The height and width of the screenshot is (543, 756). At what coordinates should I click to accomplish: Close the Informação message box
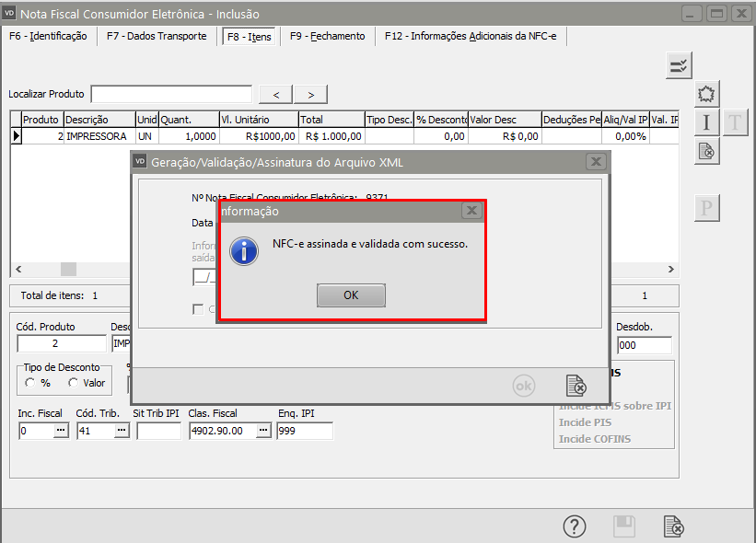[x=471, y=211]
